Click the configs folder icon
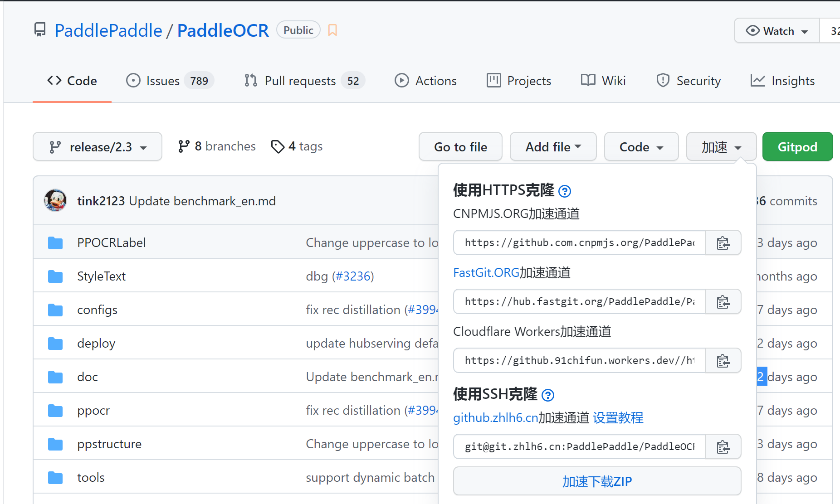840x504 pixels. click(55, 310)
